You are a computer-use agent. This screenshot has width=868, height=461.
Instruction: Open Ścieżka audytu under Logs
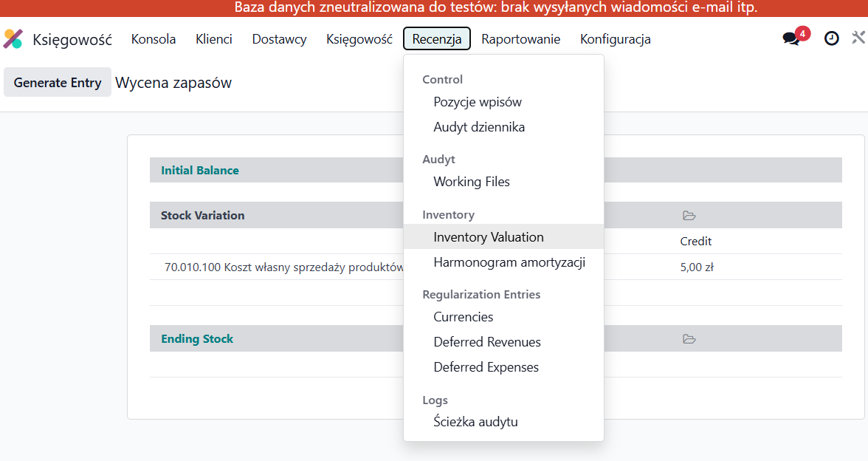pyautogui.click(x=475, y=422)
